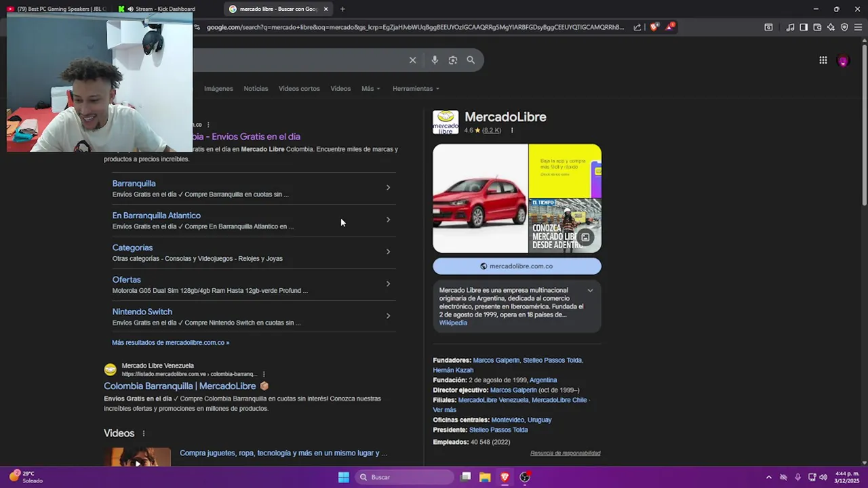Viewport: 868px width, 488px height.
Task: Open options dots next to Videos heading
Action: coord(143,433)
